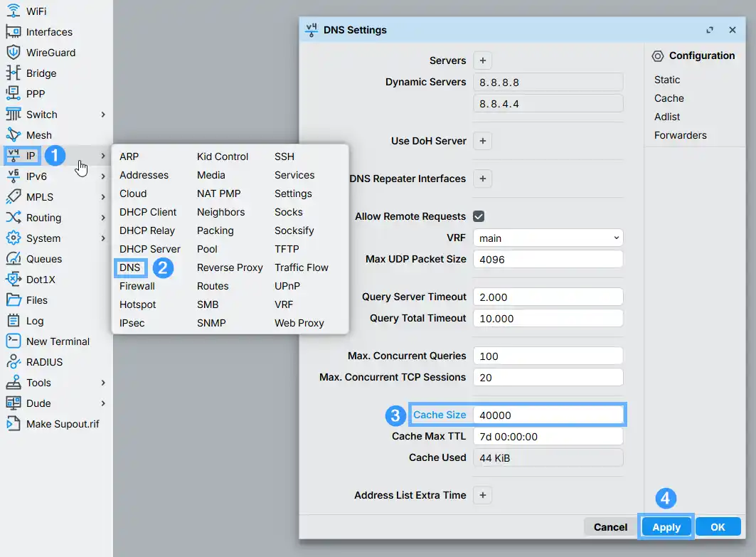Click the DNS Settings title bar icon

312,30
